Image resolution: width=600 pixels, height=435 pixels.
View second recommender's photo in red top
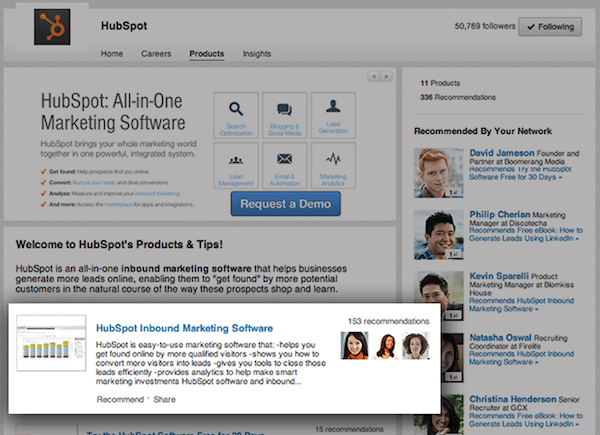(386, 345)
